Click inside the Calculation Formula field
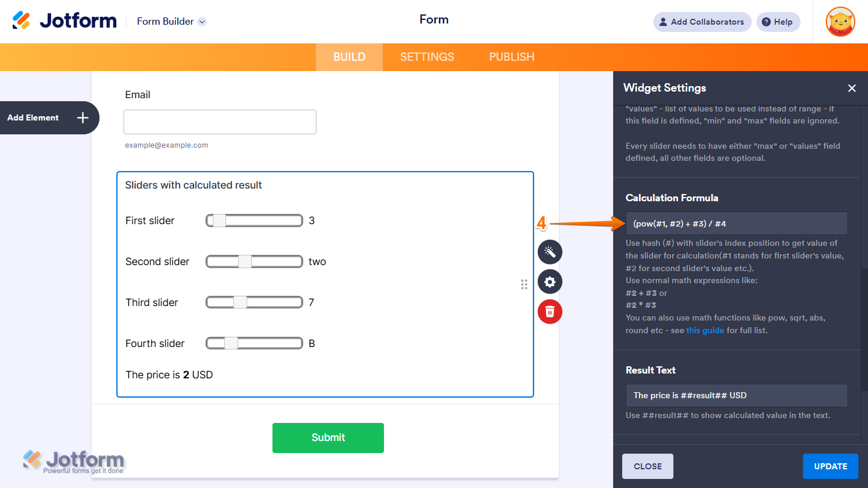The width and height of the screenshot is (868, 488). (x=737, y=223)
